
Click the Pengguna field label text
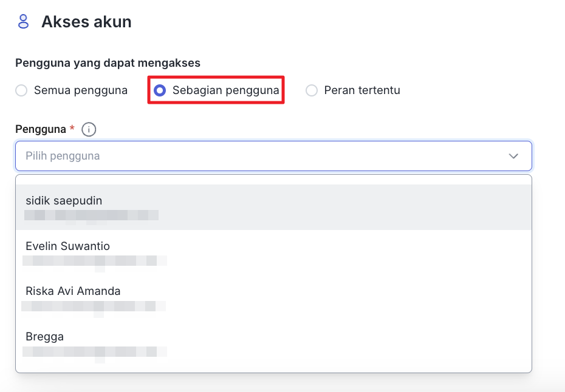40,129
